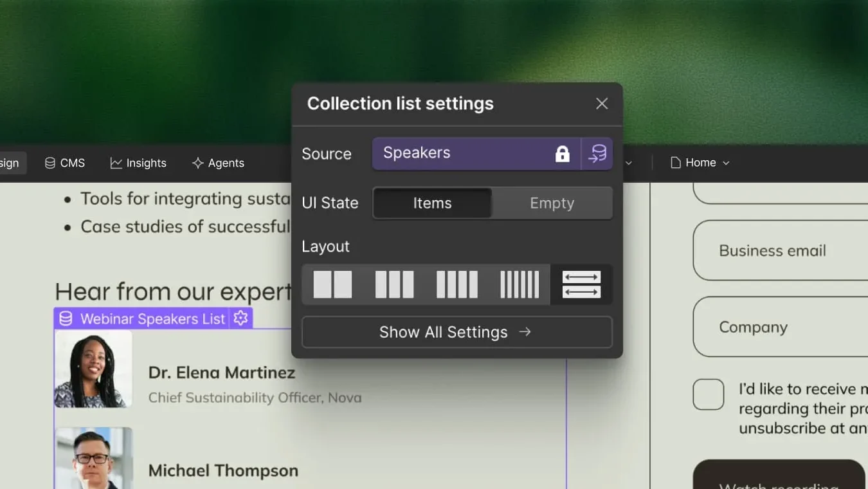The height and width of the screenshot is (489, 868).
Task: Switch UI State to Items
Action: coord(432,203)
